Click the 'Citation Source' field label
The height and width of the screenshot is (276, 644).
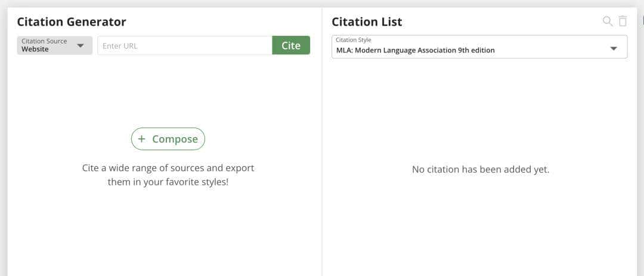[x=44, y=41]
